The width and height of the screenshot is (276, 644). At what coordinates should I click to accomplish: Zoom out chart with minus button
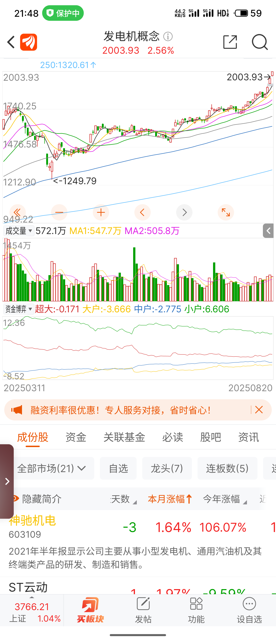pos(59,212)
